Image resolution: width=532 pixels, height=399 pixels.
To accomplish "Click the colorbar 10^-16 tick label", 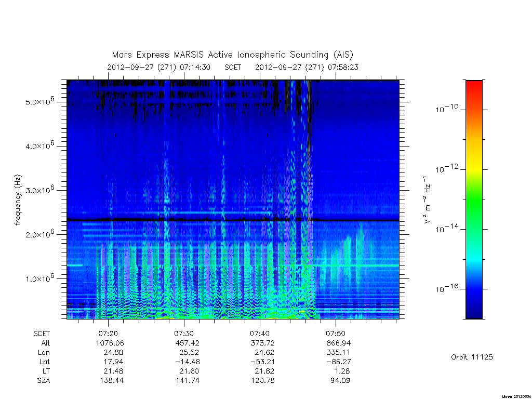I will point(447,288).
